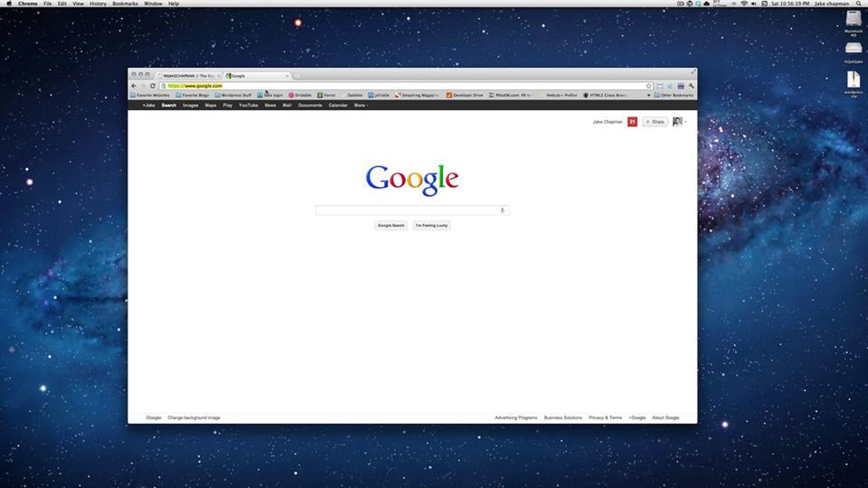This screenshot has width=868, height=488.
Task: Open the About Google footer link
Action: coord(666,418)
